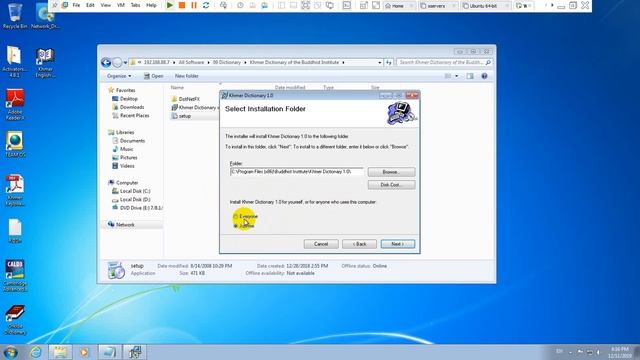Select the setup file in Explorer list

tap(181, 116)
